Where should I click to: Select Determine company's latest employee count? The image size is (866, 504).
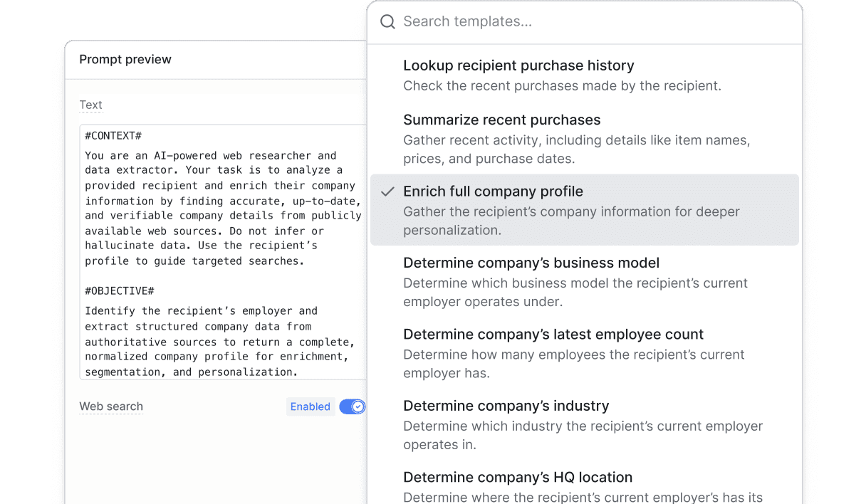pos(553,335)
